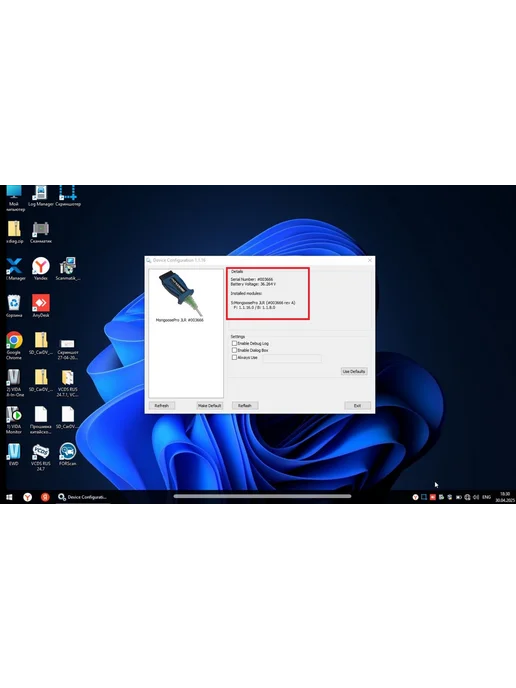This screenshot has width=516, height=688.
Task: Select the Scanmatik installer desktop icon
Action: click(68, 269)
